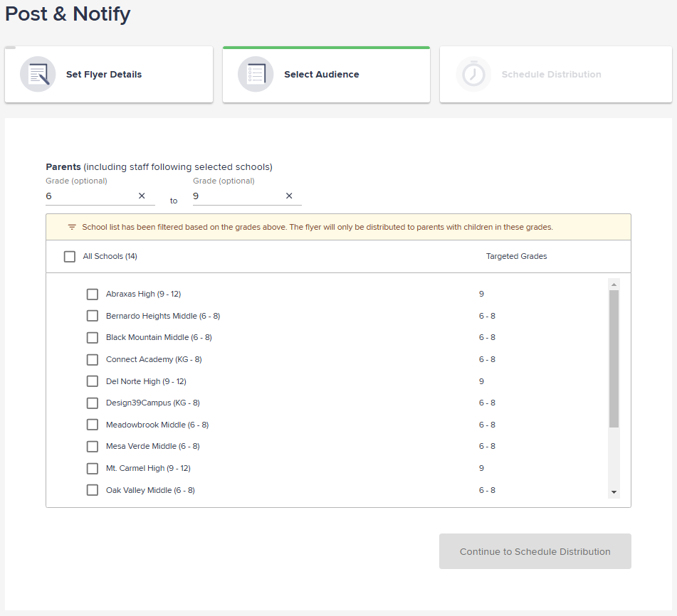The height and width of the screenshot is (616, 677).
Task: Click the scrollbar down arrow in school list
Action: [x=614, y=492]
